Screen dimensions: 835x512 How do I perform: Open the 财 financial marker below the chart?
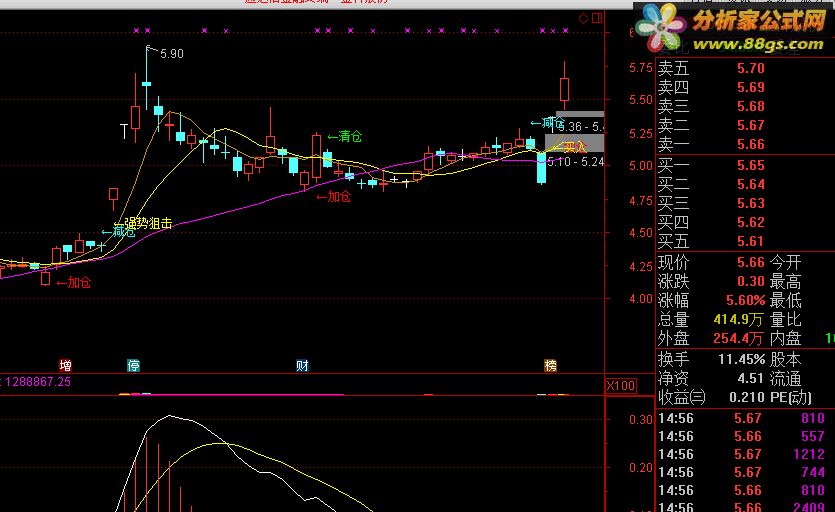pos(302,365)
